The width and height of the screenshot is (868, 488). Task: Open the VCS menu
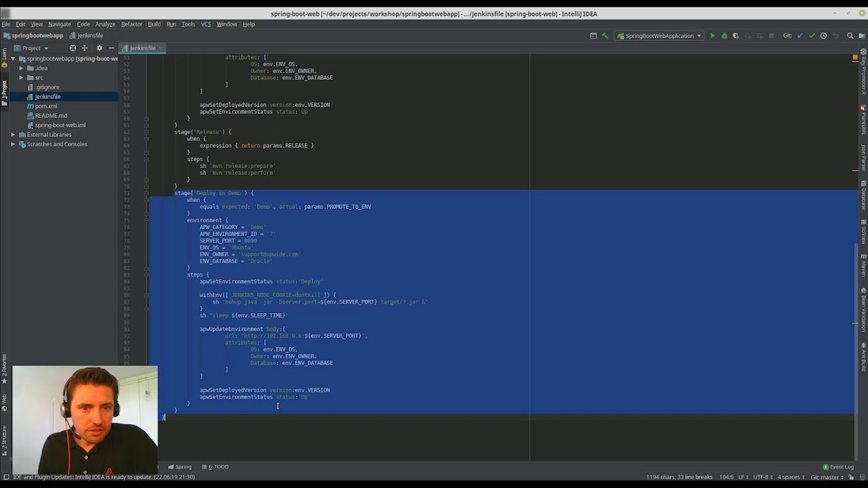205,24
